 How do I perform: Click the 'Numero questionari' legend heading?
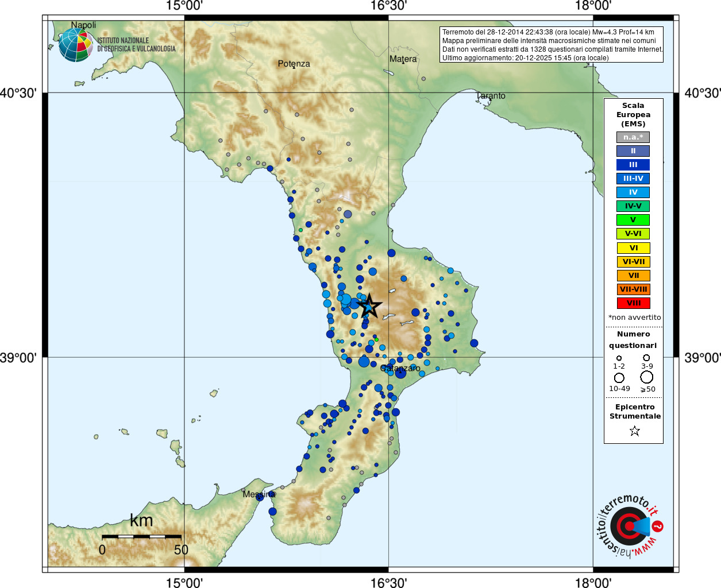633,339
